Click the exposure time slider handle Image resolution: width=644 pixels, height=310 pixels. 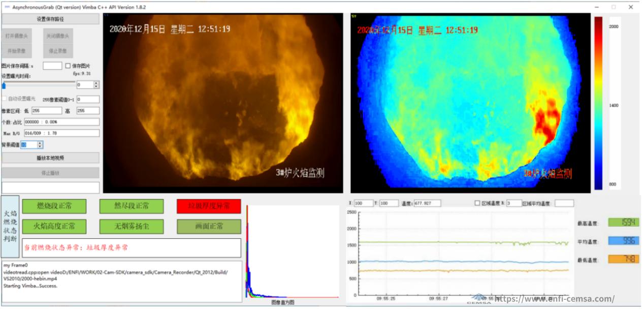pyautogui.click(x=4, y=85)
